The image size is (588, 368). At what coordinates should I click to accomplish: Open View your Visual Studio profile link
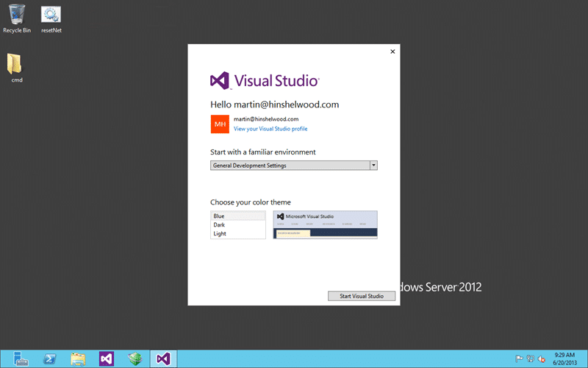pos(270,129)
